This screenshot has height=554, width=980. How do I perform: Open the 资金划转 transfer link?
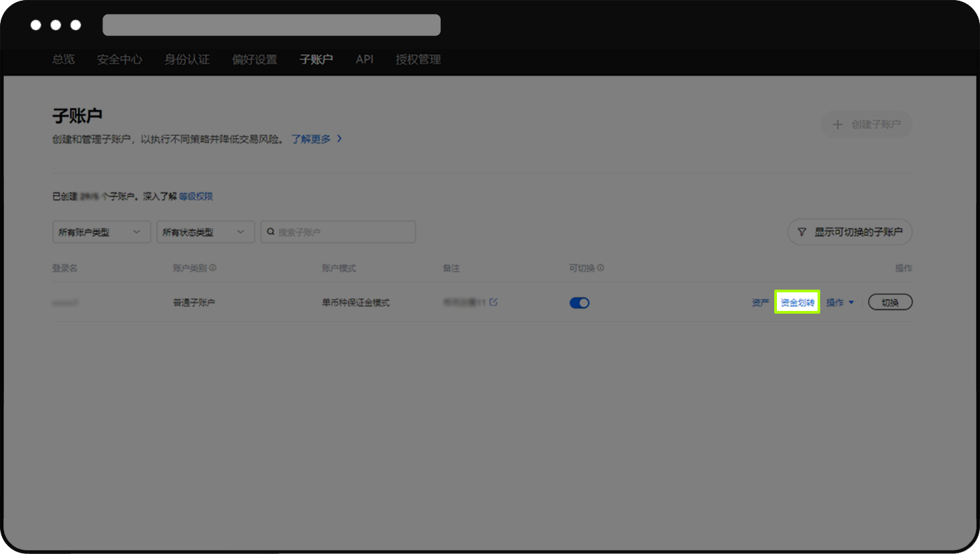point(797,302)
